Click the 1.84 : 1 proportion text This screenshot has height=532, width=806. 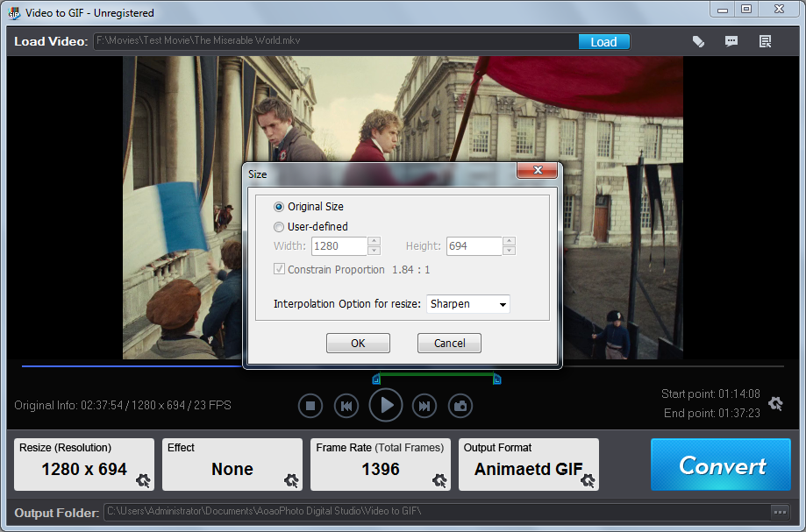[x=410, y=270]
